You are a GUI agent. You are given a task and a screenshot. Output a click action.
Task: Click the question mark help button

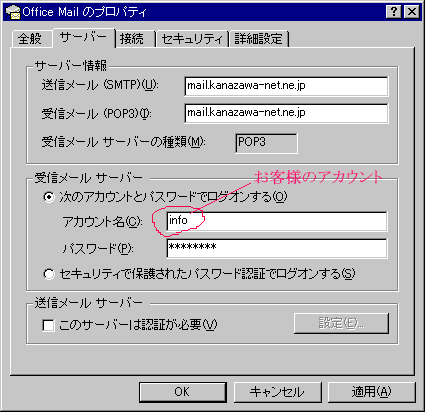(x=394, y=12)
